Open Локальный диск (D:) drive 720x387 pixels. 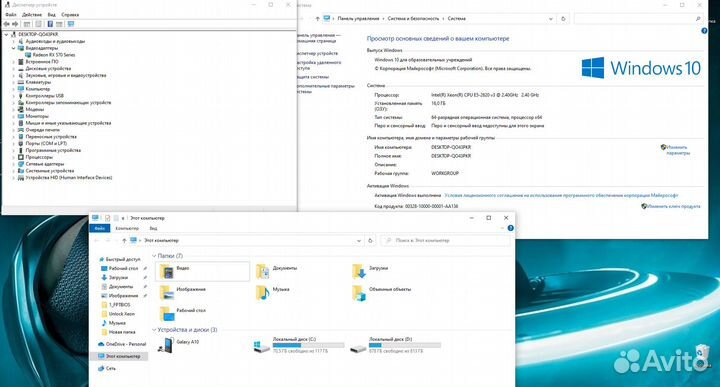(395, 345)
